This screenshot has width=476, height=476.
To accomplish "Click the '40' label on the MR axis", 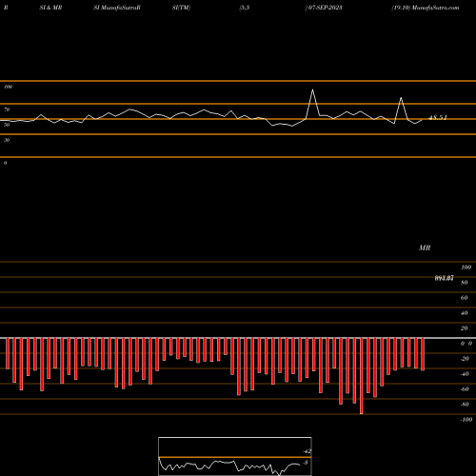I will (465, 313).
